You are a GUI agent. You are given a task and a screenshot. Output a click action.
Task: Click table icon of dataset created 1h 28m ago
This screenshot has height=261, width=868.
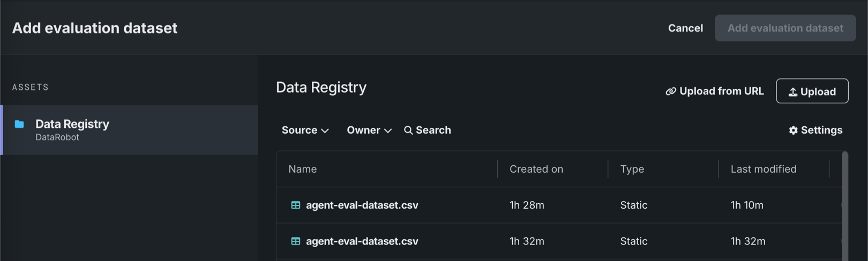tap(296, 205)
